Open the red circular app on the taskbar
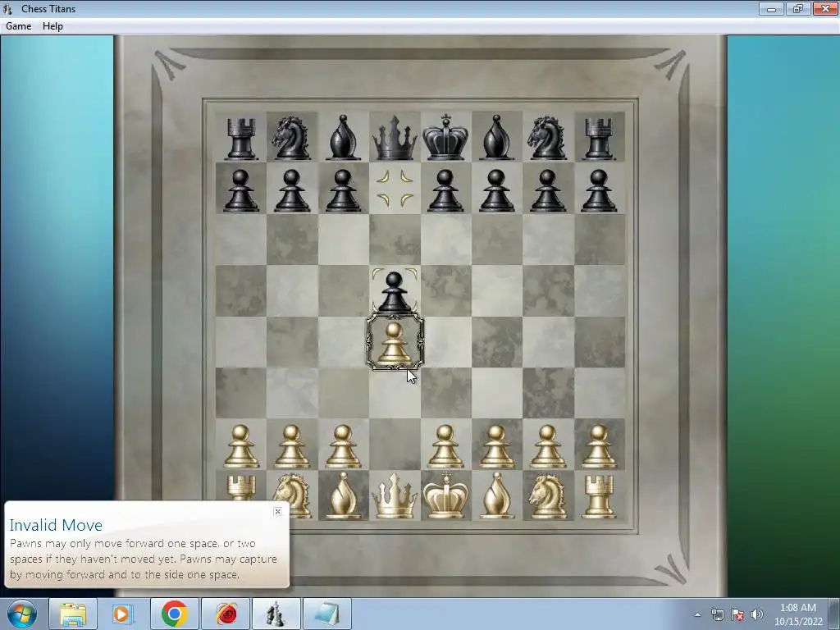Image resolution: width=840 pixels, height=630 pixels. point(226,614)
